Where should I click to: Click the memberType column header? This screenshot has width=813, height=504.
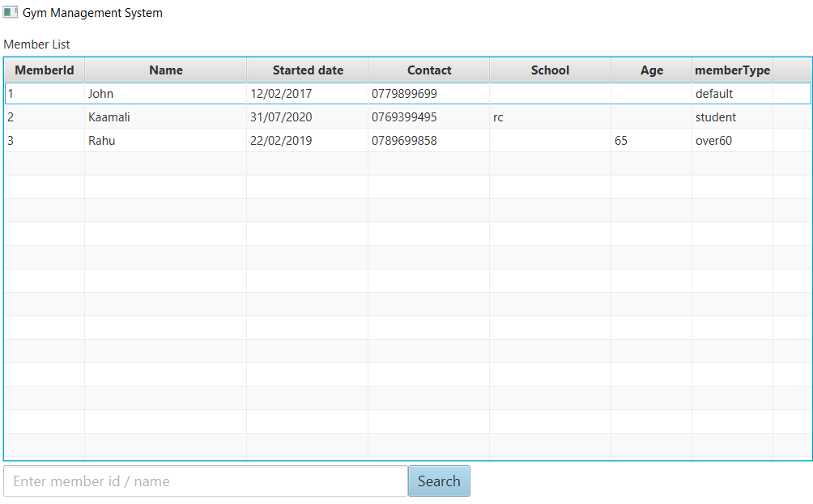[x=733, y=70]
